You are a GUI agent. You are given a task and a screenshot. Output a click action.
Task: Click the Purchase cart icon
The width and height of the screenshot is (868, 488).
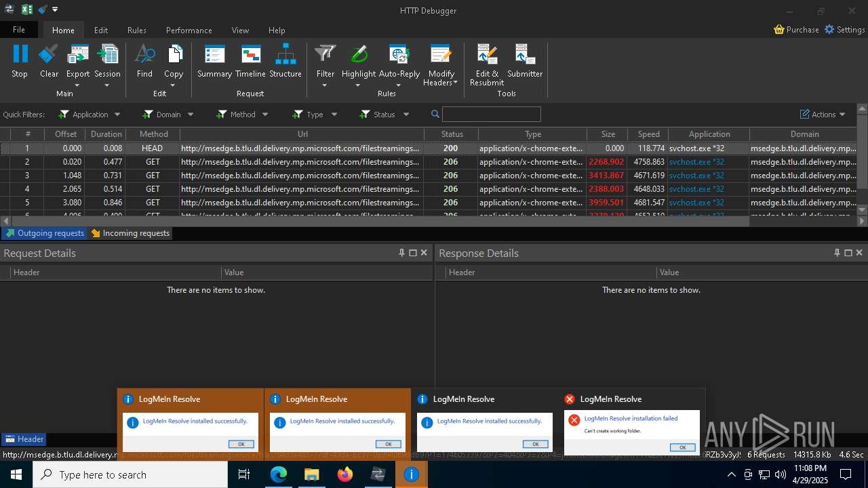[x=779, y=30]
